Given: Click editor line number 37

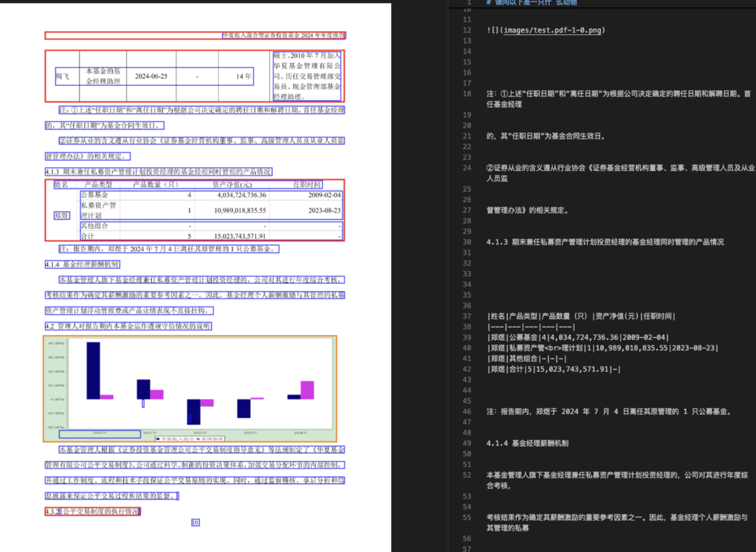Looking at the screenshot, I should coord(467,316).
